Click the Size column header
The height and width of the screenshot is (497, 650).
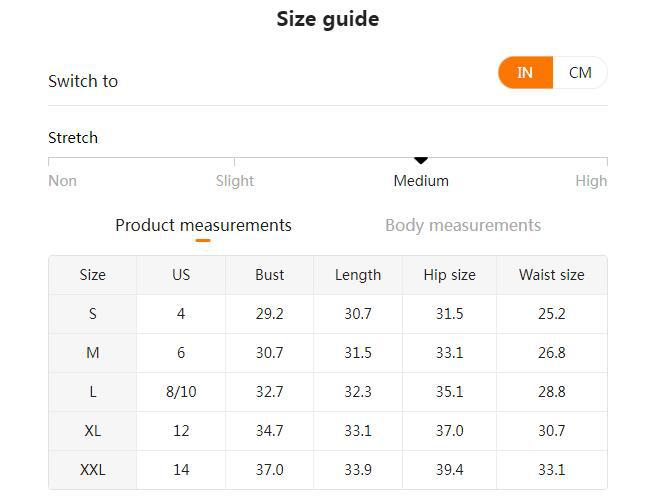(x=92, y=275)
